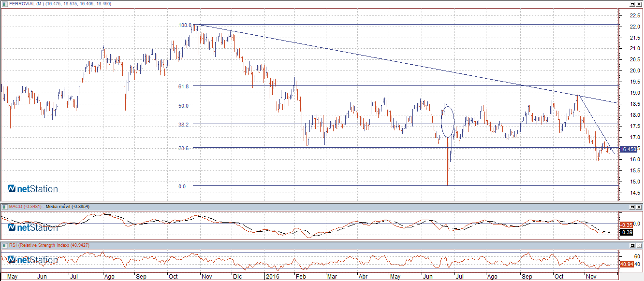
Task: Click the -0.39 moving average value tag
Action: coord(627,232)
